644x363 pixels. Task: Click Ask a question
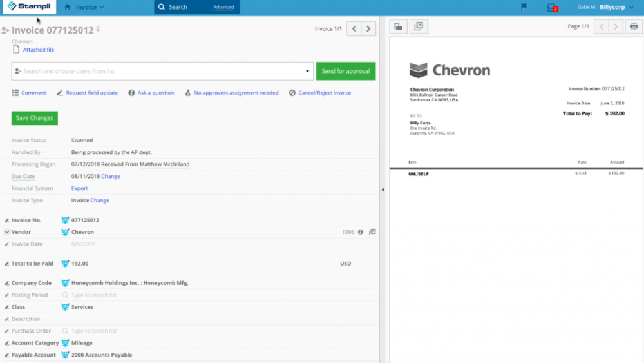[156, 93]
